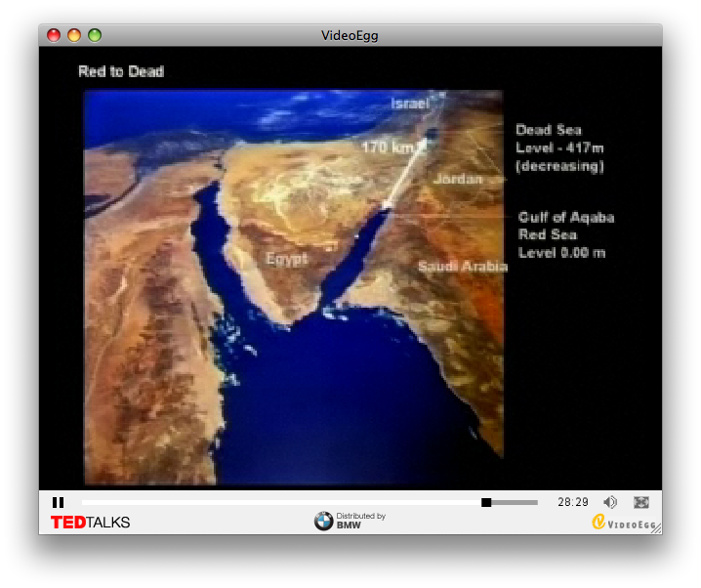Close the VideoEgg window
Screen dimensions: 701x588
pyautogui.click(x=54, y=35)
